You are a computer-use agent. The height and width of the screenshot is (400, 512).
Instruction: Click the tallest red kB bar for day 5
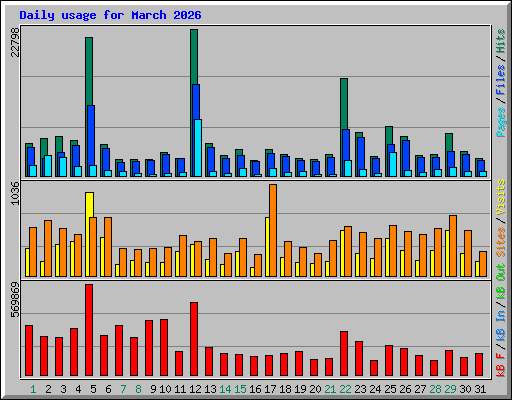[89, 330]
